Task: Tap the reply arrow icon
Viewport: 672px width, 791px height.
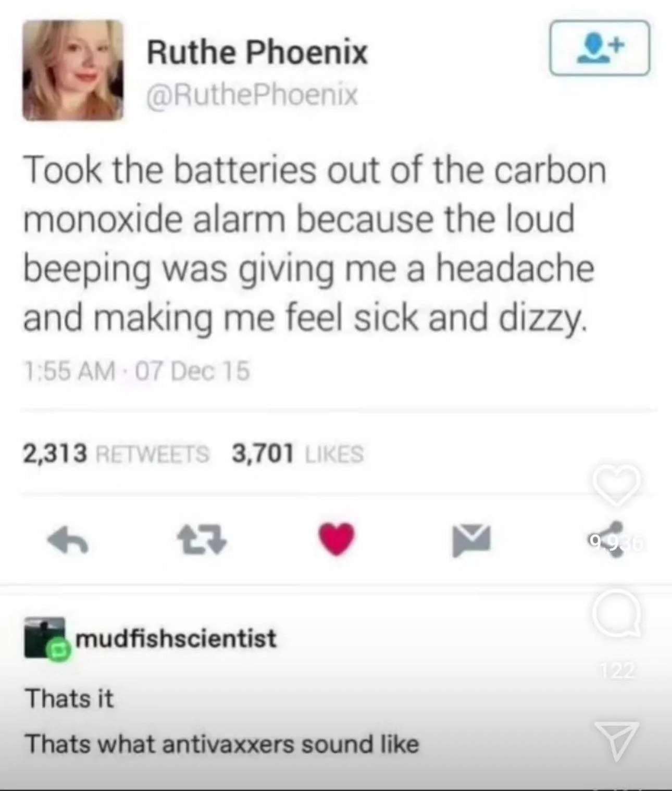Action: (x=68, y=540)
